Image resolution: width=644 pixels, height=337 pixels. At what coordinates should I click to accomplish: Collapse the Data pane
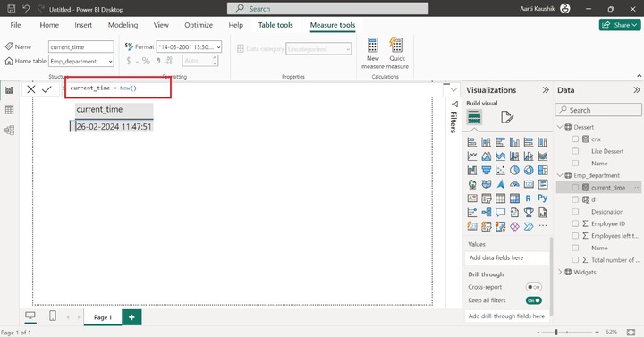(637, 90)
